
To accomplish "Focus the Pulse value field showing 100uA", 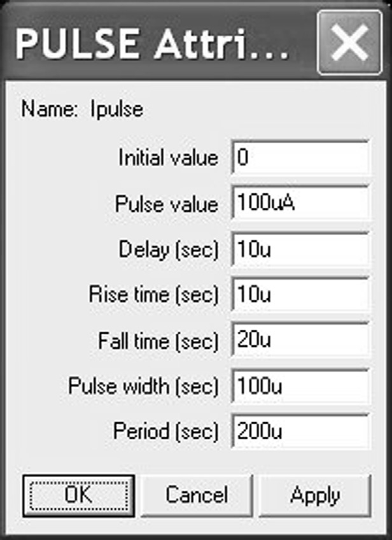I will pyautogui.click(x=300, y=204).
